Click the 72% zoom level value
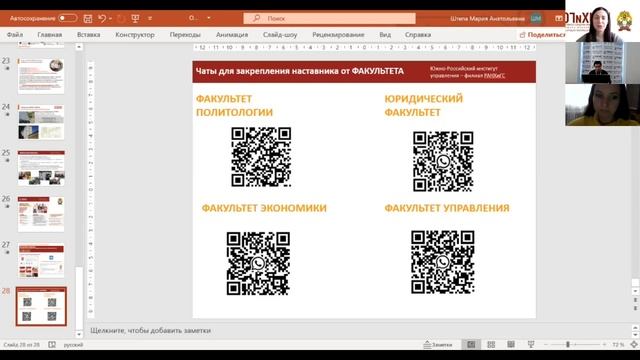The width and height of the screenshot is (640, 360). 618,345
